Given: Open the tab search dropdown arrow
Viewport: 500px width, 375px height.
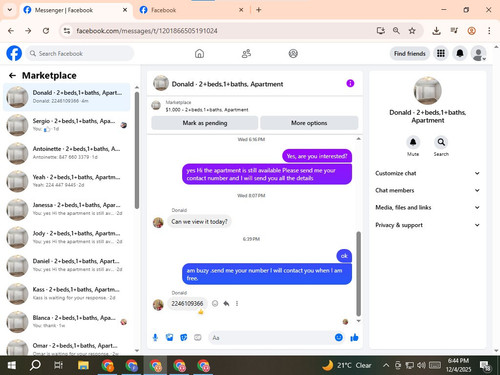Looking at the screenshot, I should point(10,10).
